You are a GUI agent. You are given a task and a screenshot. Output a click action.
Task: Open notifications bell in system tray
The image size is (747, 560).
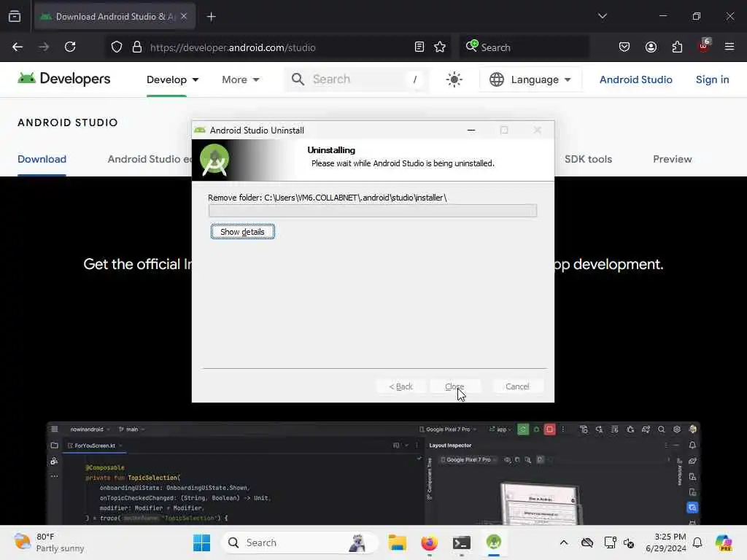click(697, 542)
